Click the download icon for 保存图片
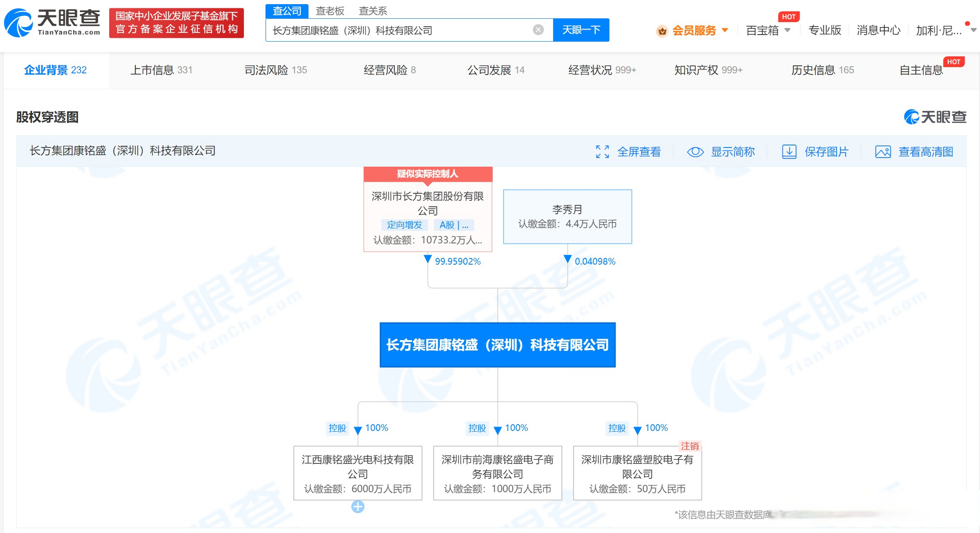Image resolution: width=980 pixels, height=533 pixels. [x=789, y=152]
